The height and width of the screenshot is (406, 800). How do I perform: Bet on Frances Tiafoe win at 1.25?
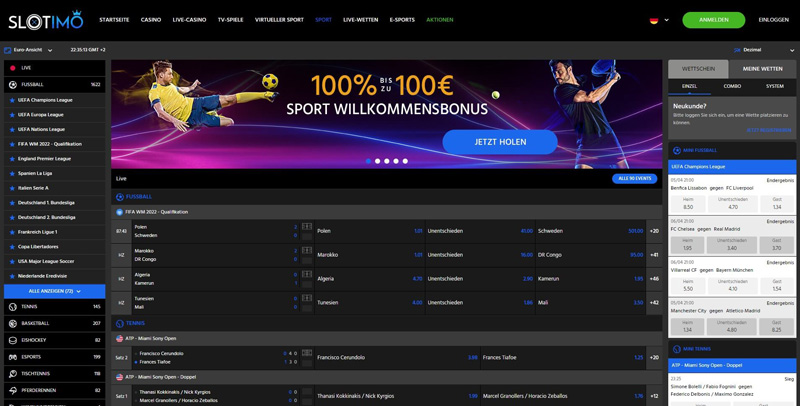[563, 358]
